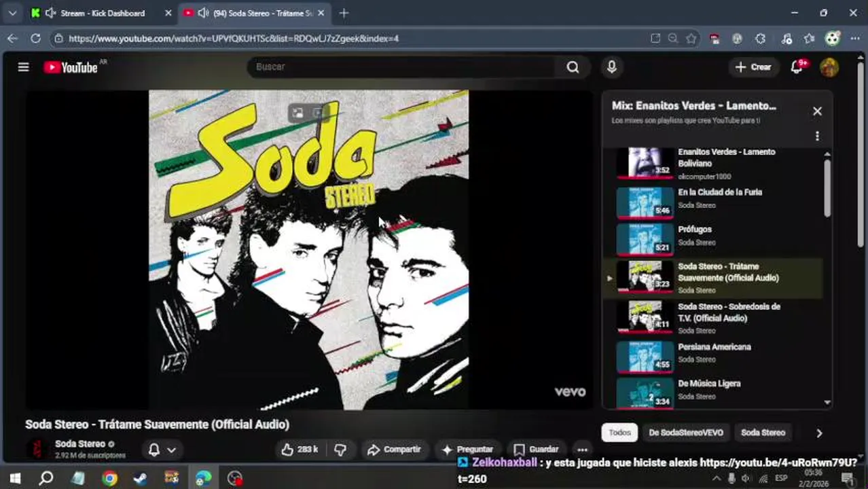Click the search magnifier button on YouTube
Screen dimensions: 868x489
(x=573, y=67)
